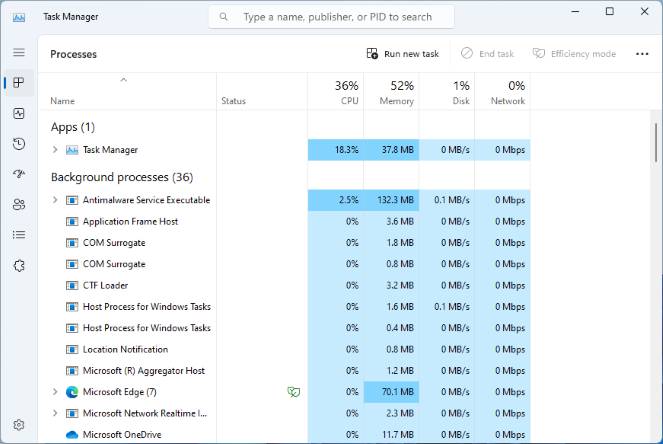Viewport: 663px width, 444px height.
Task: Open the Users page icon
Action: click(x=19, y=205)
